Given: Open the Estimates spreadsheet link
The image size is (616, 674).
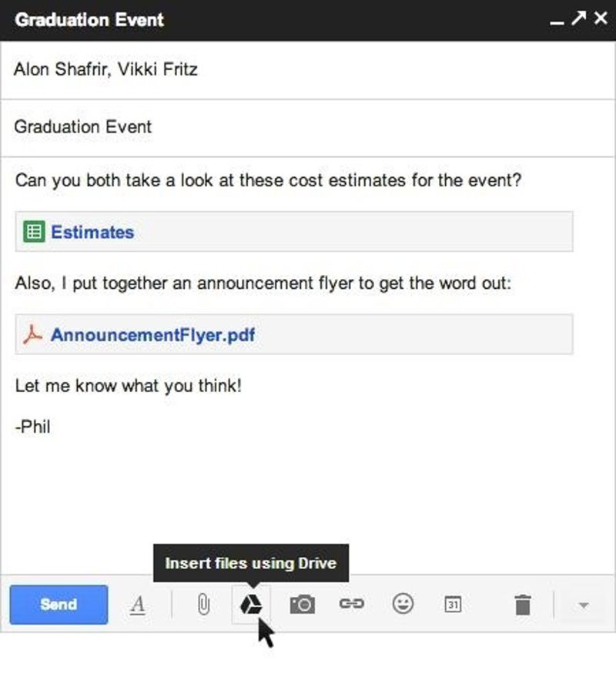Looking at the screenshot, I should coord(92,232).
